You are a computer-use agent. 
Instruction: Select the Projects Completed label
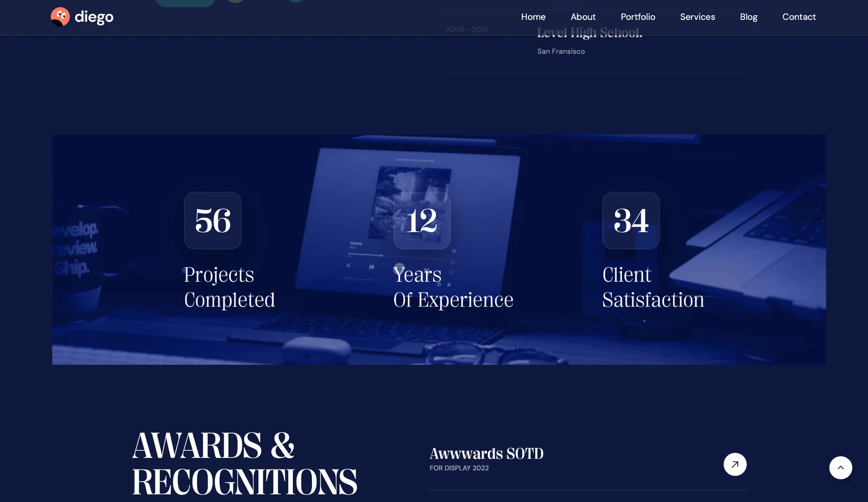coord(229,287)
